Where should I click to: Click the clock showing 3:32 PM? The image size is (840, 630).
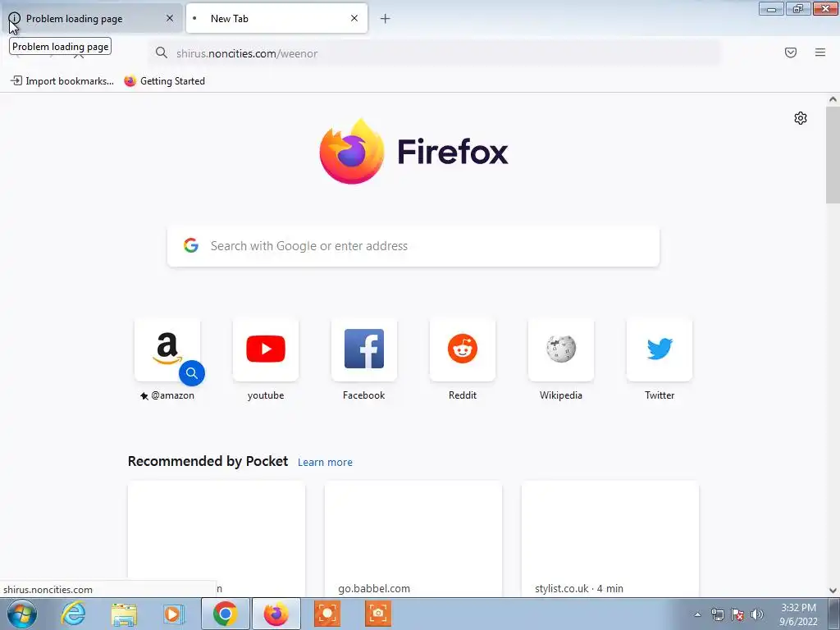click(798, 614)
